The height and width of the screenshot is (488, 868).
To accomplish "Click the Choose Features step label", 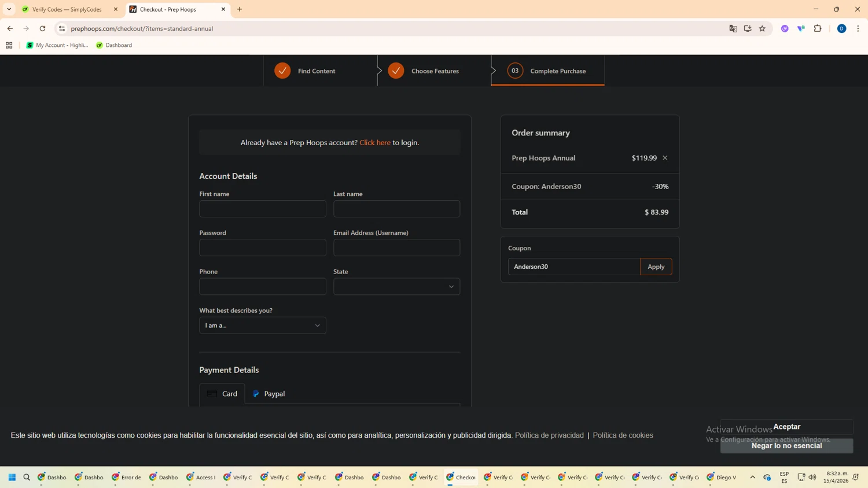I will click(x=435, y=71).
